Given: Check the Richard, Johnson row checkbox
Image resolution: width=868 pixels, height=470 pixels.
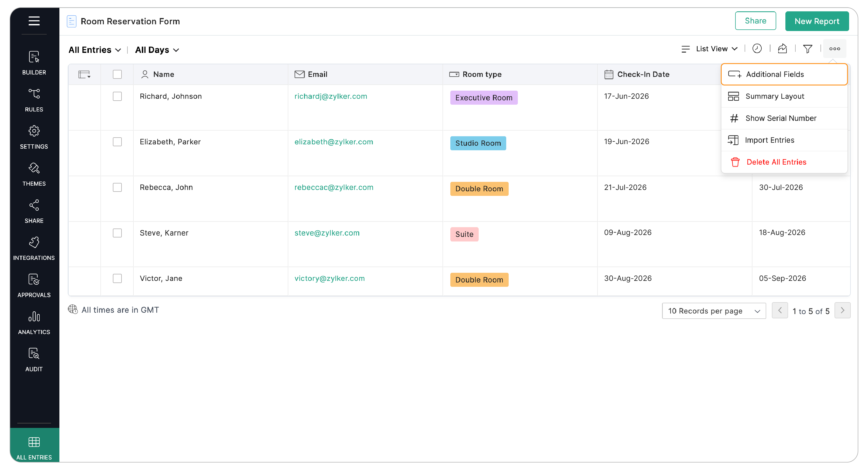Looking at the screenshot, I should [x=117, y=96].
